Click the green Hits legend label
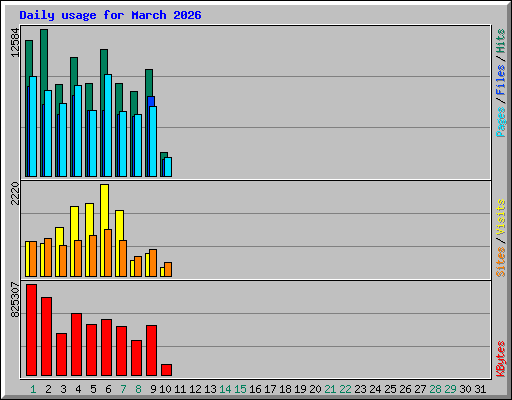This screenshot has width=512, height=400. pyautogui.click(x=500, y=41)
